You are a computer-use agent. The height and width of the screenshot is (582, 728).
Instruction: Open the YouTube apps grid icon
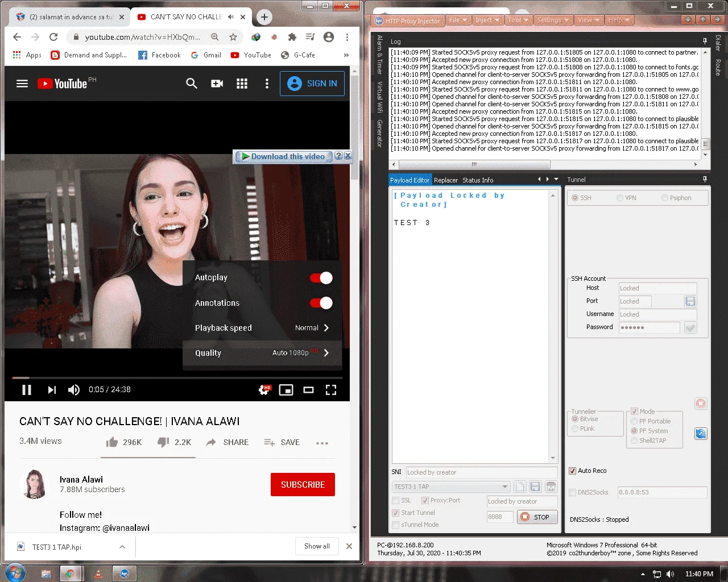tap(242, 84)
